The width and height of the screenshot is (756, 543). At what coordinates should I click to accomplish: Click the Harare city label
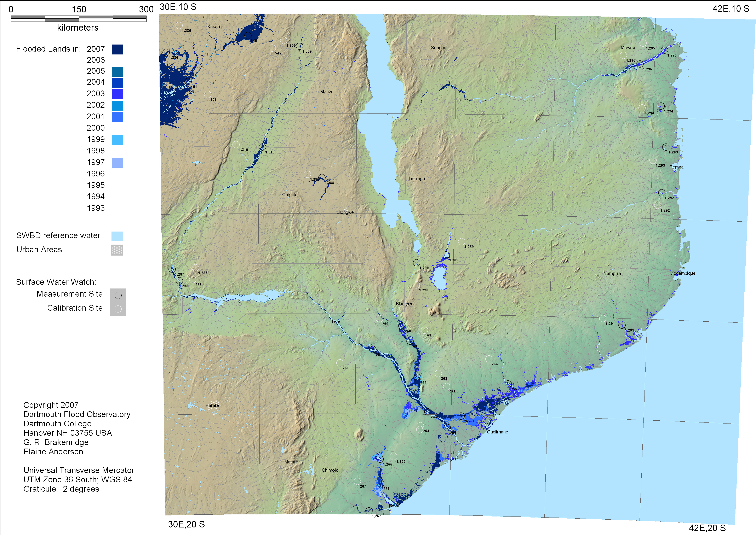[x=212, y=405]
